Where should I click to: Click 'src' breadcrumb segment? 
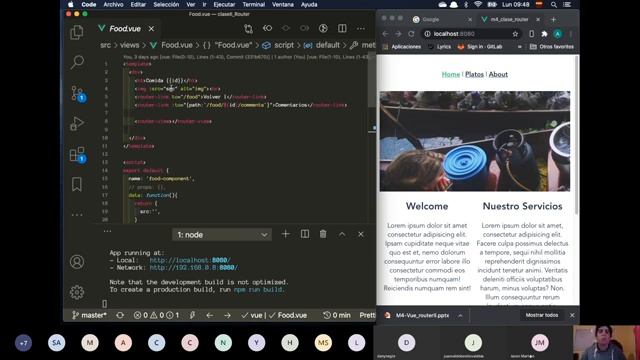click(x=105, y=45)
